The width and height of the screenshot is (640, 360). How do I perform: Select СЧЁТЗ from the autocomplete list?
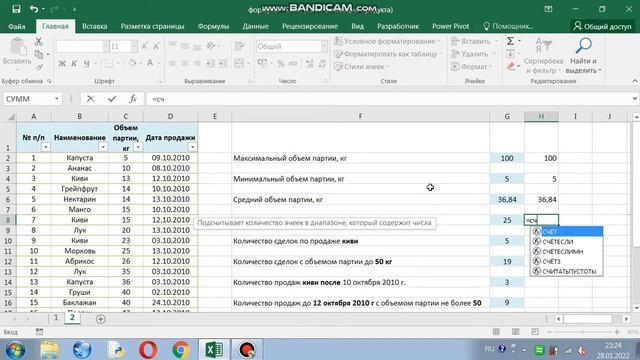tap(567, 262)
